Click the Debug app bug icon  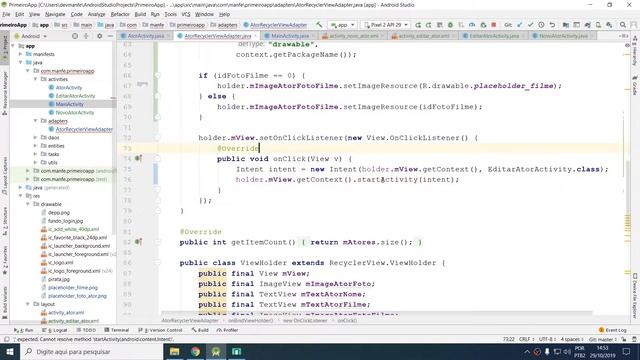click(450, 25)
